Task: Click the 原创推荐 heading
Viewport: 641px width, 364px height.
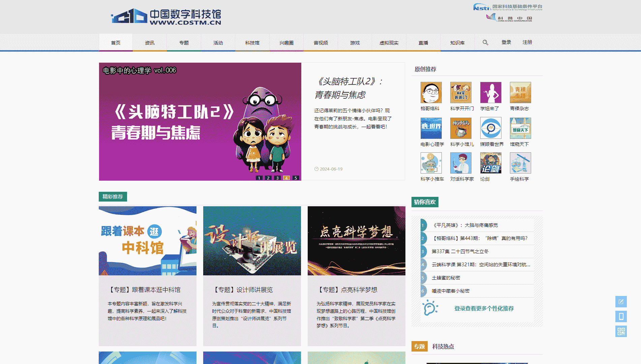Action: [x=425, y=69]
